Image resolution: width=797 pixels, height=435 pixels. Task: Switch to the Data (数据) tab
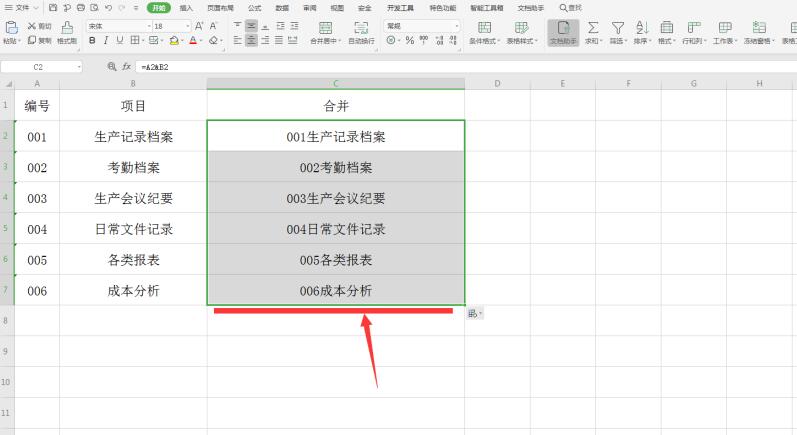coord(282,8)
